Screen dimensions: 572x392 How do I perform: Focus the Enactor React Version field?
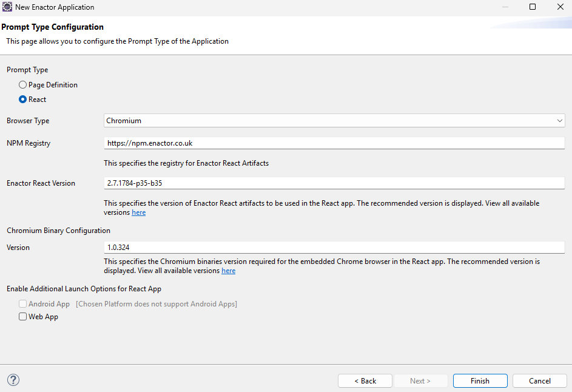(334, 183)
